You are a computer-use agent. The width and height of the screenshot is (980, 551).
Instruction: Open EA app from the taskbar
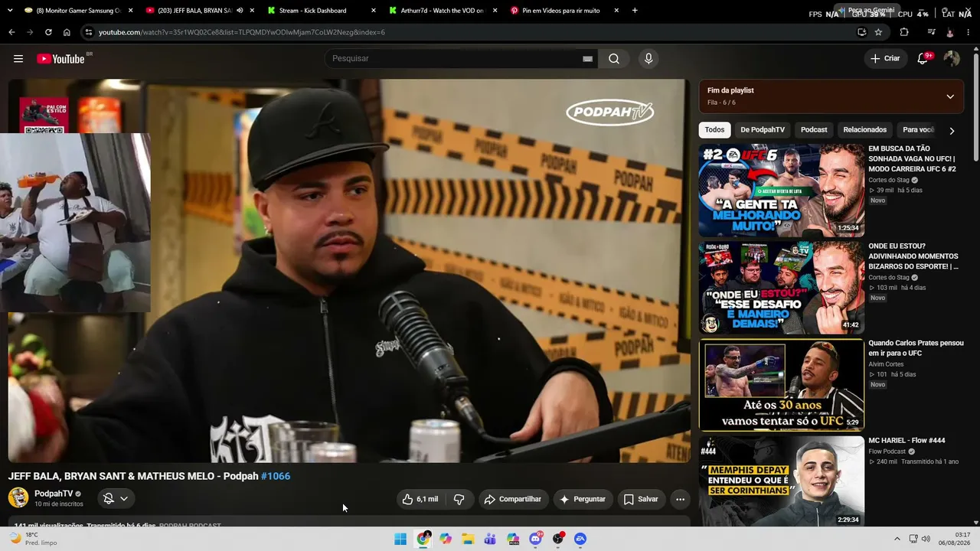580,539
